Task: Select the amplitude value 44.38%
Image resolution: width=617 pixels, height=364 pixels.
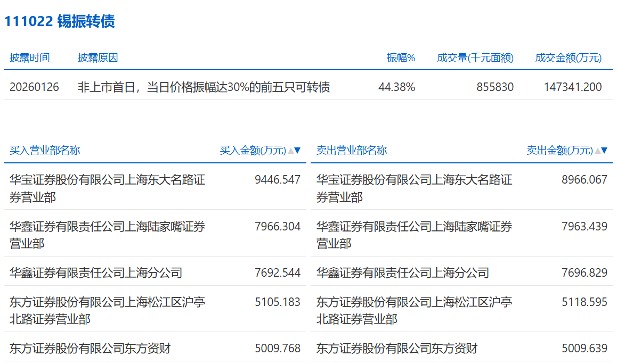Action: [x=396, y=87]
